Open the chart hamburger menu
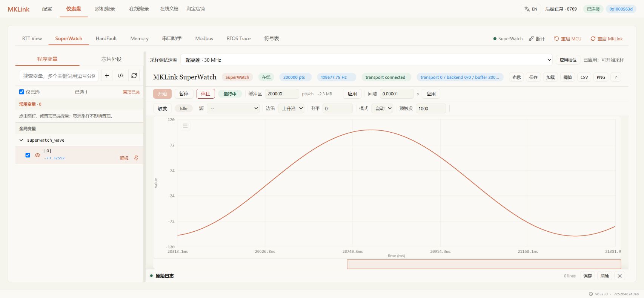644x298 pixels. click(x=185, y=126)
